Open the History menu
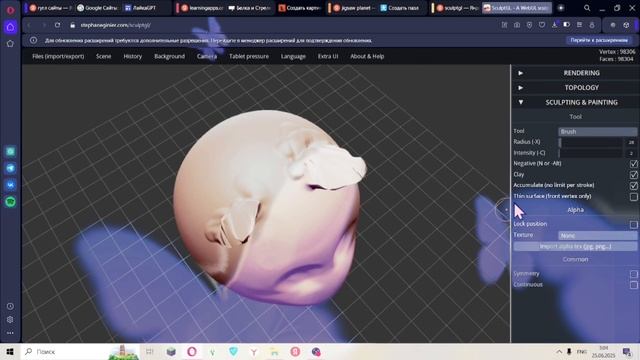The height and width of the screenshot is (360, 640). [x=133, y=56]
